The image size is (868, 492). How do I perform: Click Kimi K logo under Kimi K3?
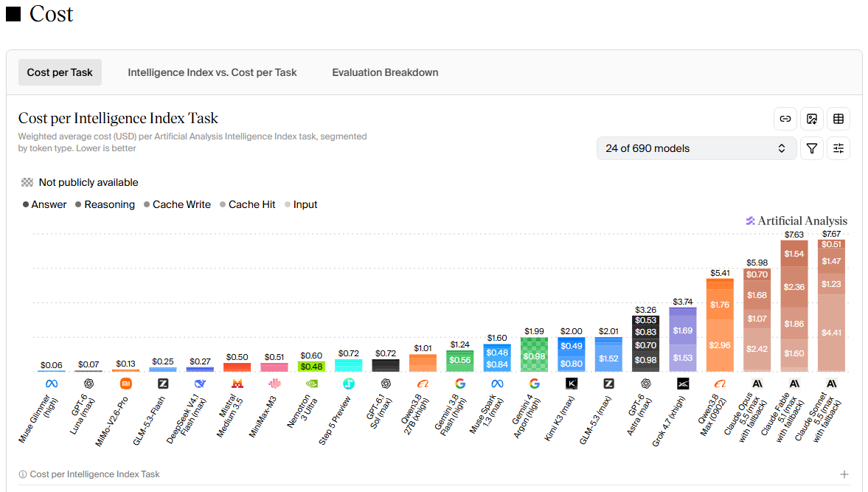coord(572,384)
